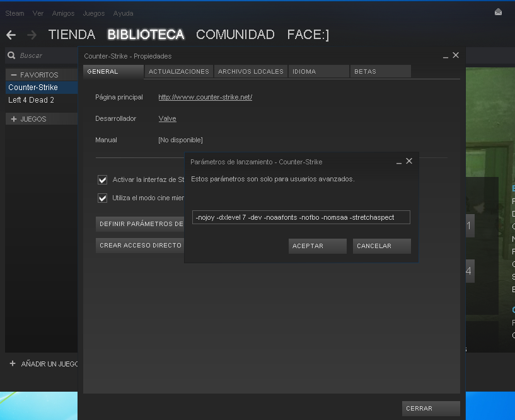Switch to the ARCHIVOS LOCALES tab
515x420 pixels.
point(251,72)
